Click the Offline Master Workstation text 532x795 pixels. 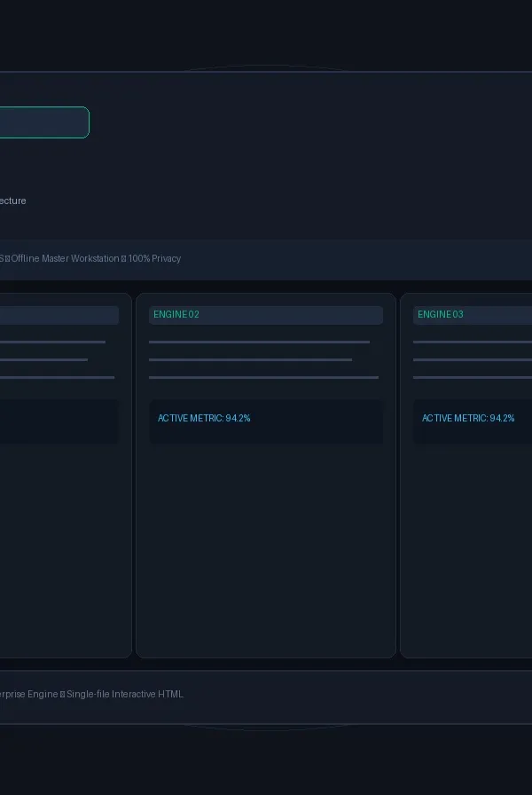66,258
